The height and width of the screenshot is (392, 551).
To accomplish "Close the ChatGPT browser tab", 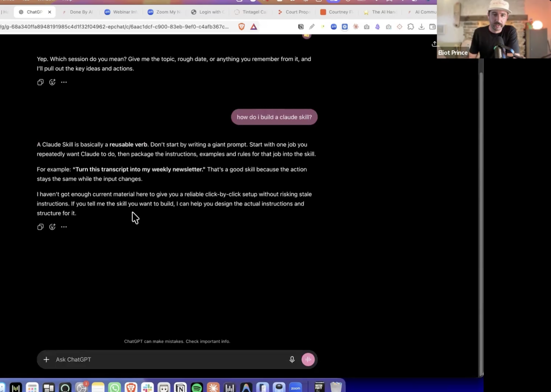I will coord(50,12).
